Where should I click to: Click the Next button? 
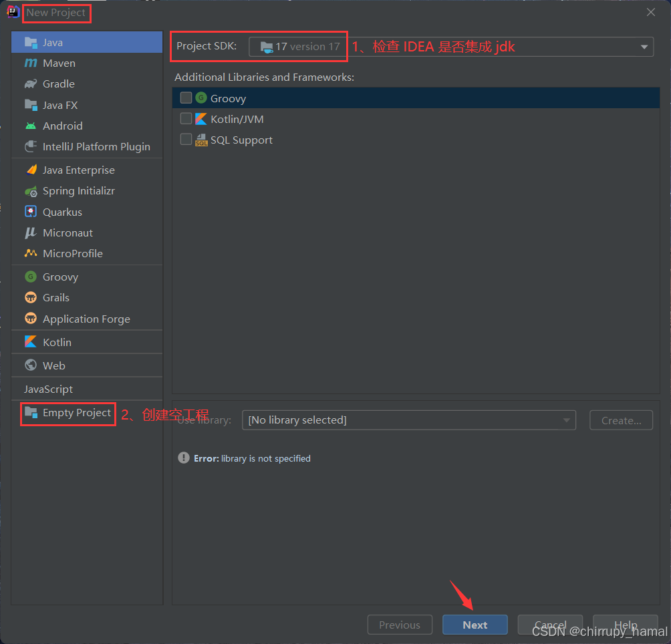475,625
